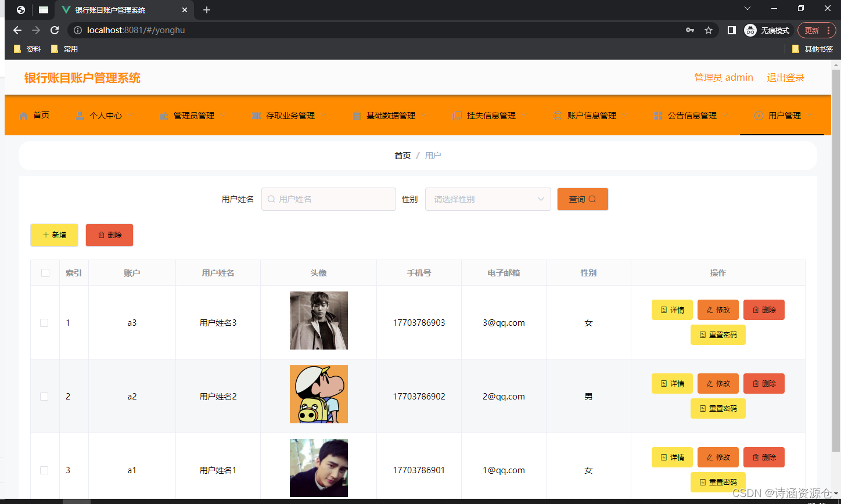Click the icon beside 账户信息管理

558,116
